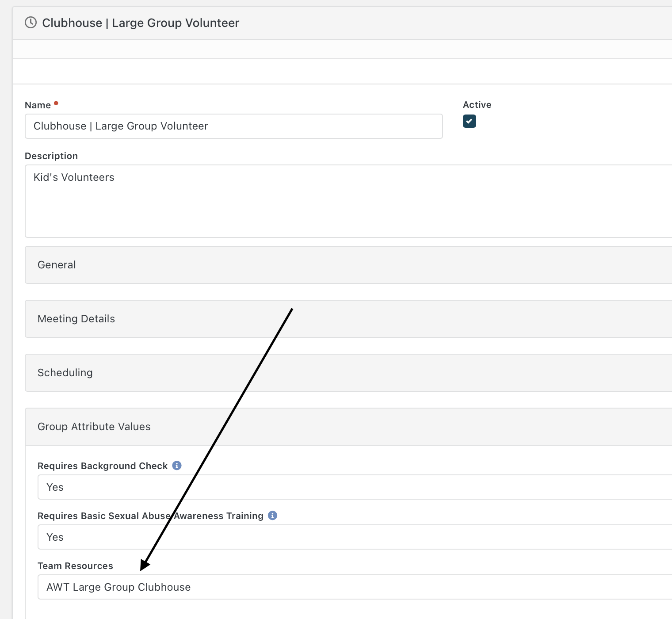Uncheck the Active checkbox
The image size is (672, 619).
[x=470, y=121]
